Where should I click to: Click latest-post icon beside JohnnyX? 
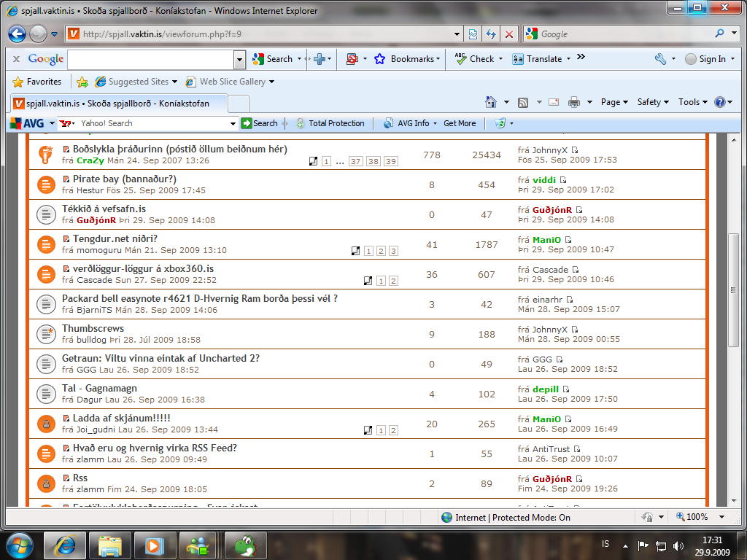(x=575, y=149)
